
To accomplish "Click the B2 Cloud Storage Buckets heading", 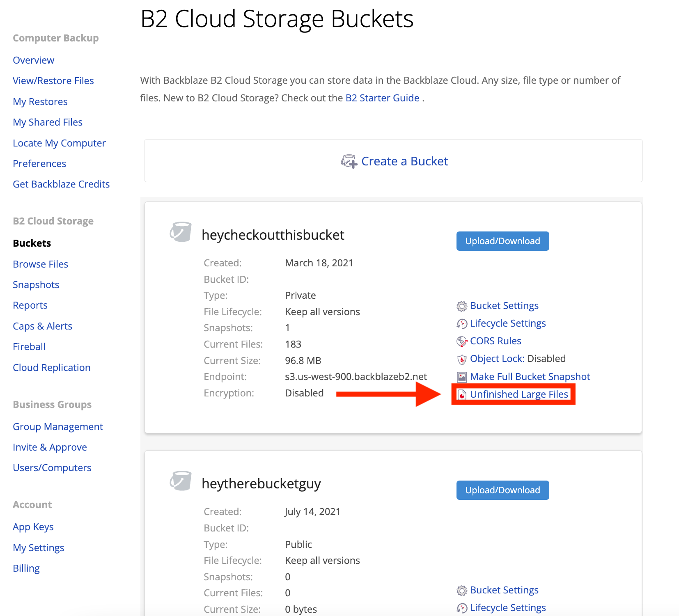I will (x=277, y=19).
